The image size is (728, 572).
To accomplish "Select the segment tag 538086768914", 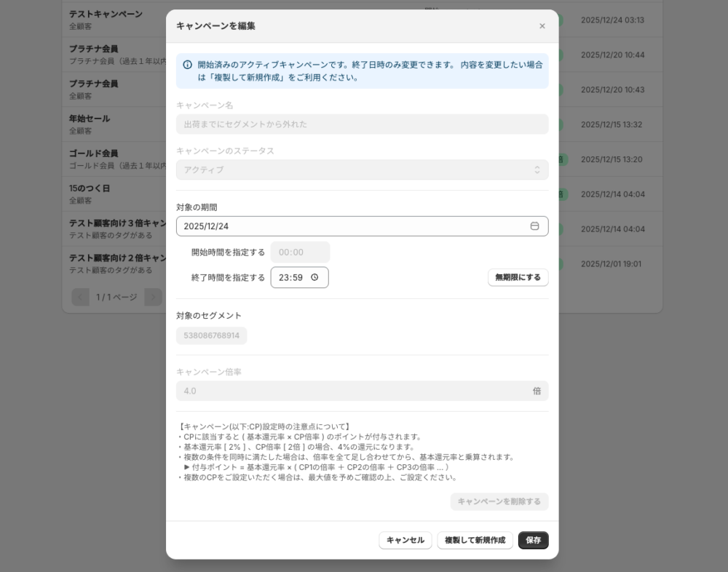I will [x=211, y=335].
